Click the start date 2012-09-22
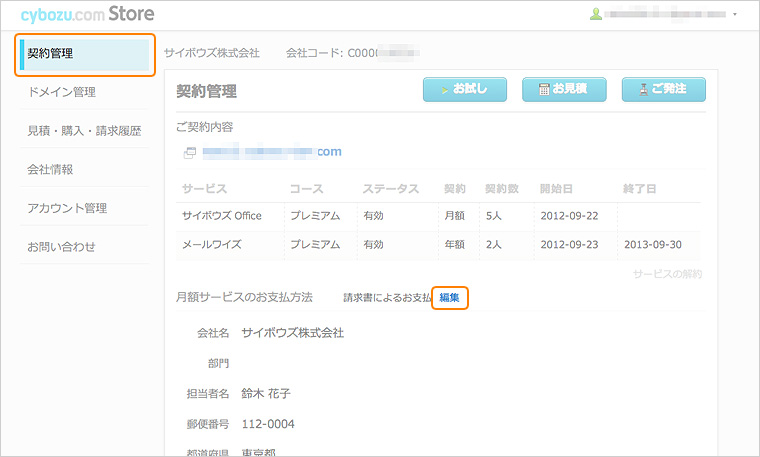Screen dimensions: 760x457 pyautogui.click(x=570, y=216)
